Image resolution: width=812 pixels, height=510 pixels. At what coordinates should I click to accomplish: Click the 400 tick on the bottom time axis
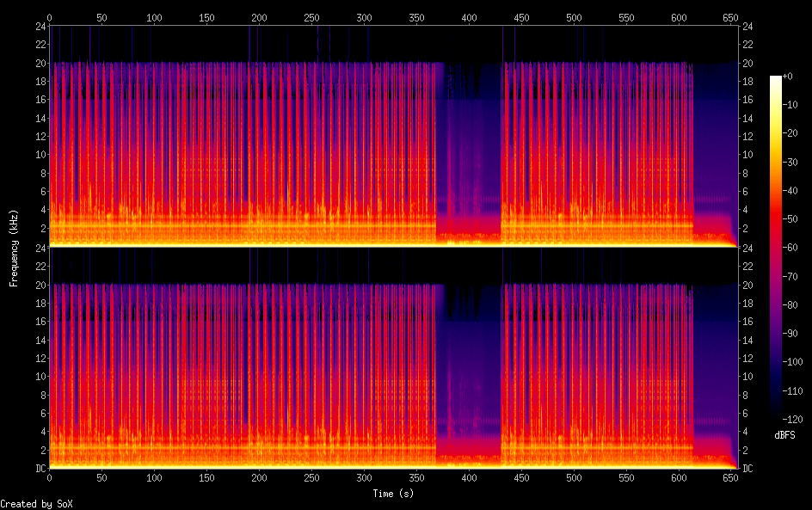point(470,477)
